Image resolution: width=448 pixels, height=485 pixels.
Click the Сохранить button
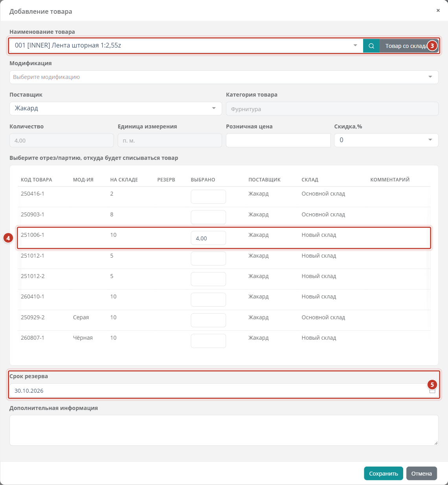[384, 473]
